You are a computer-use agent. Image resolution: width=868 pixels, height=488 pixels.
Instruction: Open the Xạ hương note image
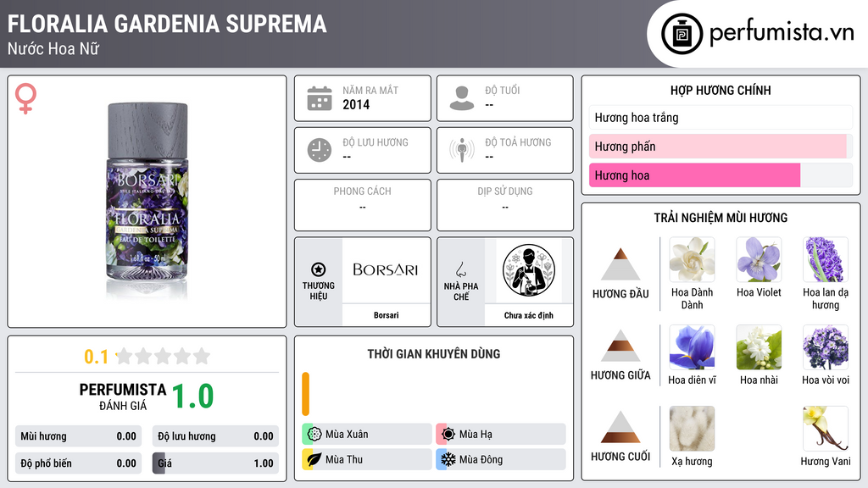point(692,429)
